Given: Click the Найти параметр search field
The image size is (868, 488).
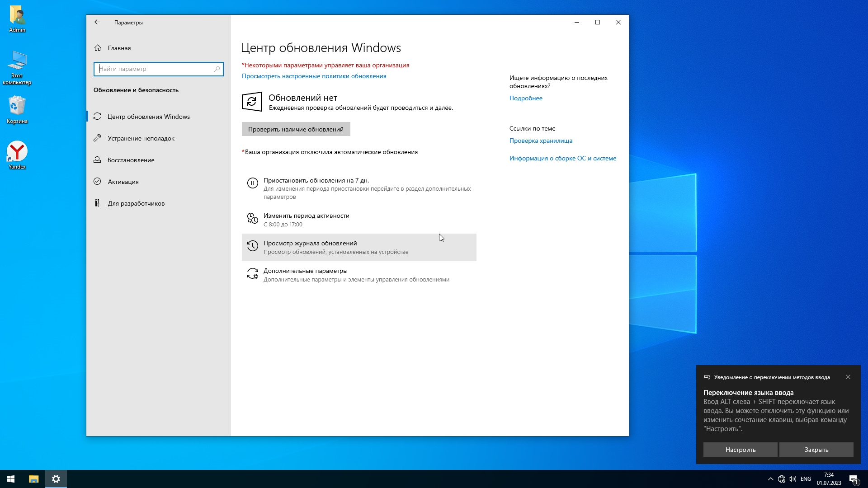Looking at the screenshot, I should (x=154, y=69).
